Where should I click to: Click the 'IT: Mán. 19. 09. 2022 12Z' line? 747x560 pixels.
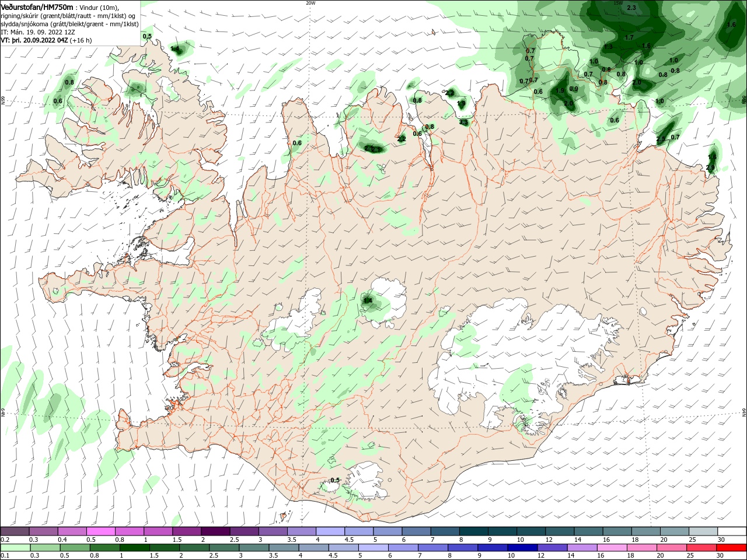coord(38,32)
